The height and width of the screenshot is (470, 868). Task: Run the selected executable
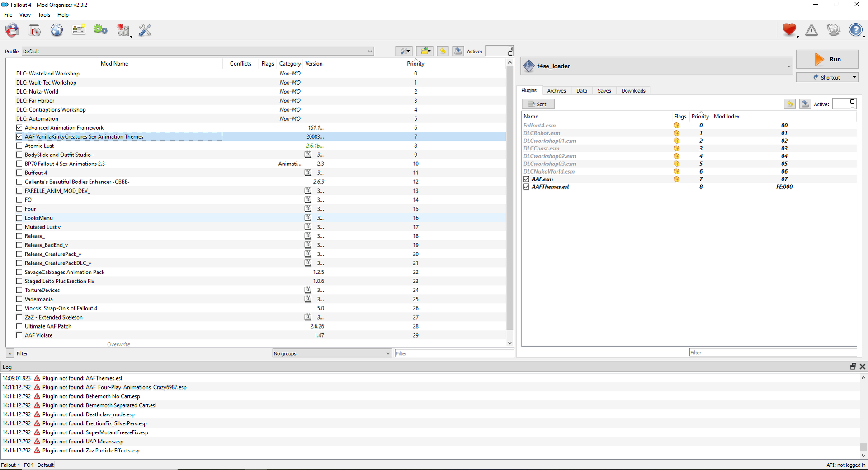(x=827, y=59)
